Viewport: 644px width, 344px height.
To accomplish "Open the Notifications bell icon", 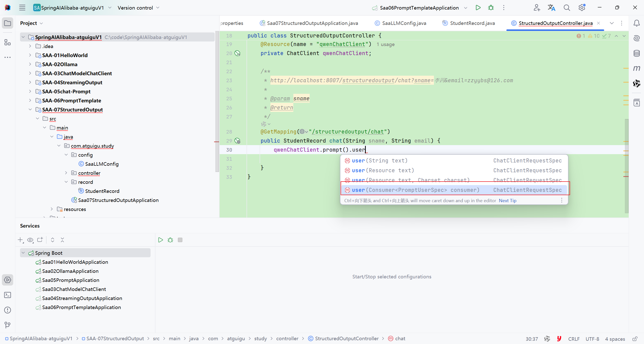I will pos(636,23).
